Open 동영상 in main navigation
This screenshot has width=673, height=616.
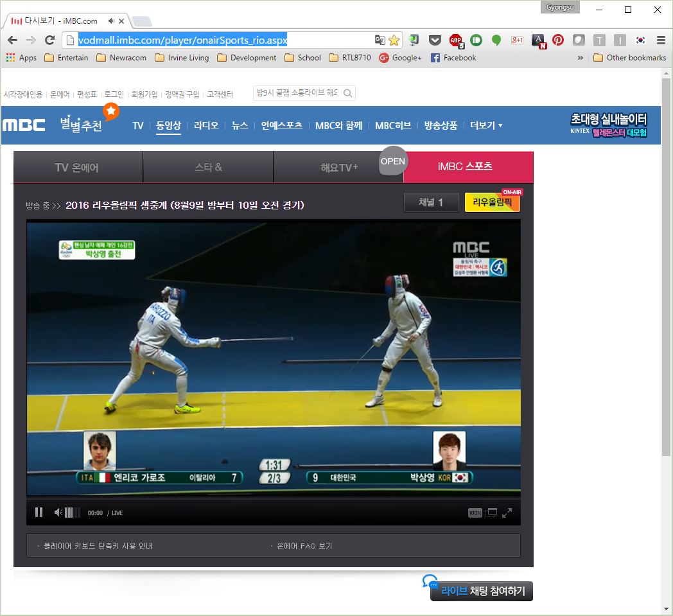click(168, 125)
